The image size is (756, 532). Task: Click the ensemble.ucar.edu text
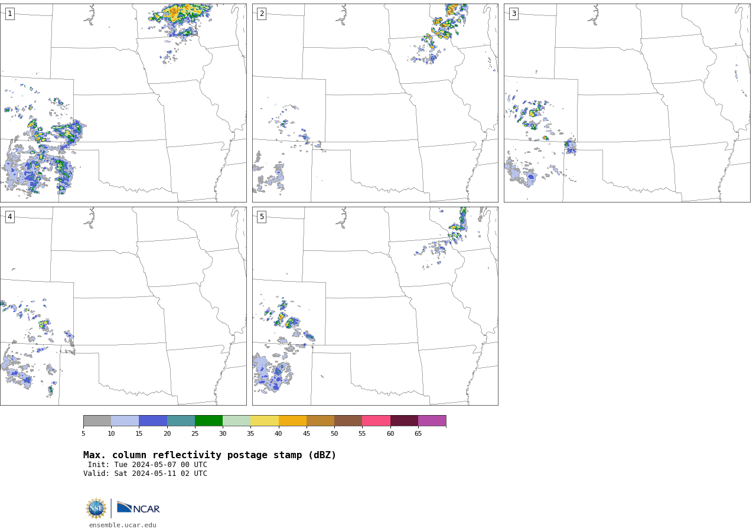123,525
